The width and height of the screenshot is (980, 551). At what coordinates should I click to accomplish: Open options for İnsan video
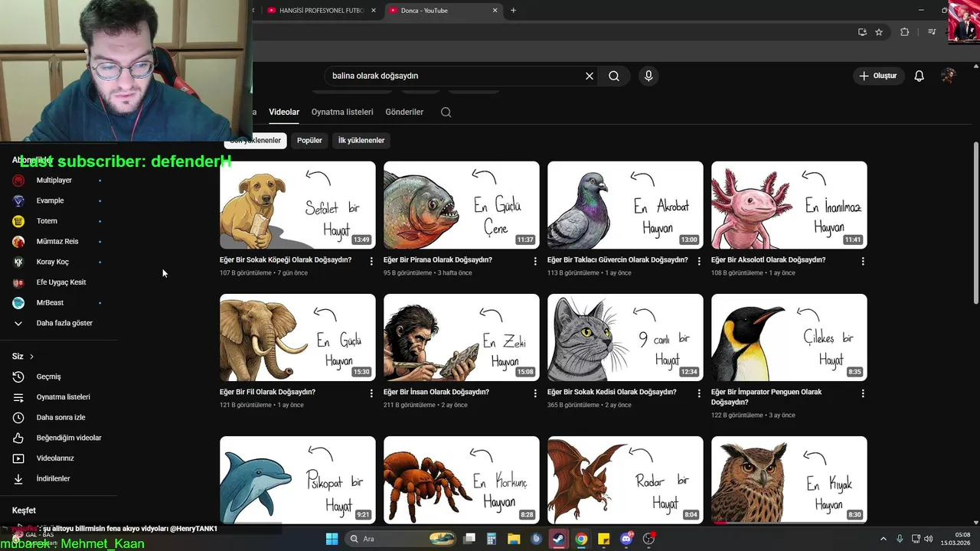[x=535, y=393]
